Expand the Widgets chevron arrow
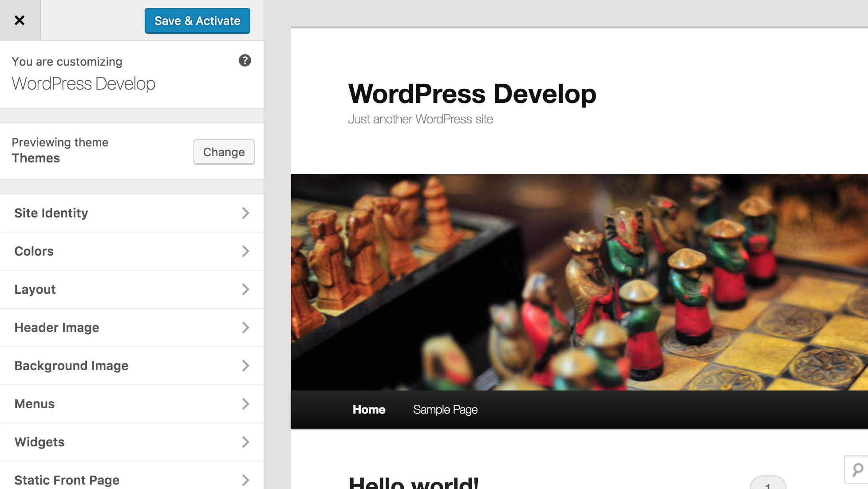Viewport: 868px width, 489px height. 245,442
